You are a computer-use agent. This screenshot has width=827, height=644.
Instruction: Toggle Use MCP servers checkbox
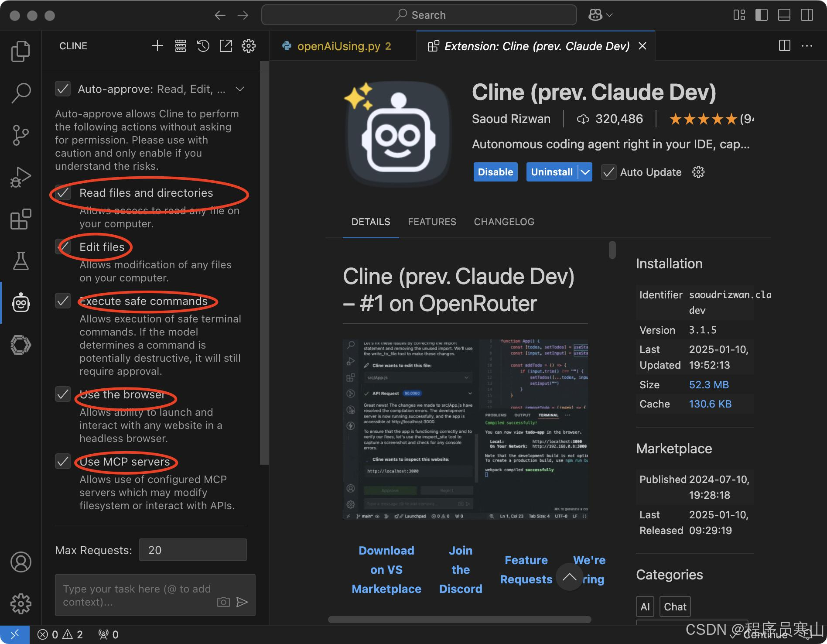click(63, 462)
